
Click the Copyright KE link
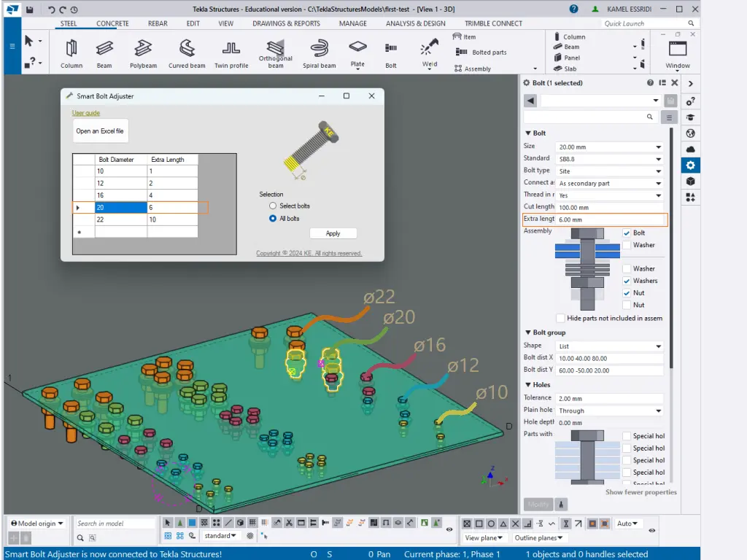pyautogui.click(x=309, y=253)
